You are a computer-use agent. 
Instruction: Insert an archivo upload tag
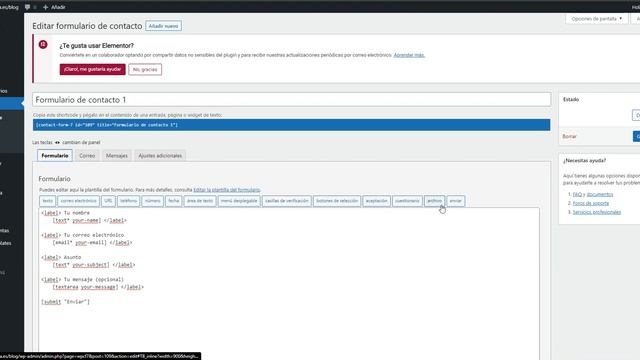pos(434,201)
